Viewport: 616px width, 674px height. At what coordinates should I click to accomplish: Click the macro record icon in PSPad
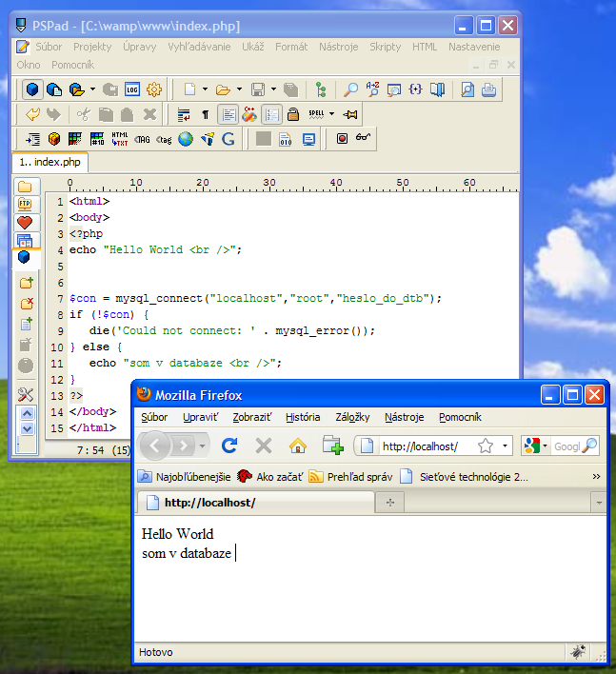342,138
